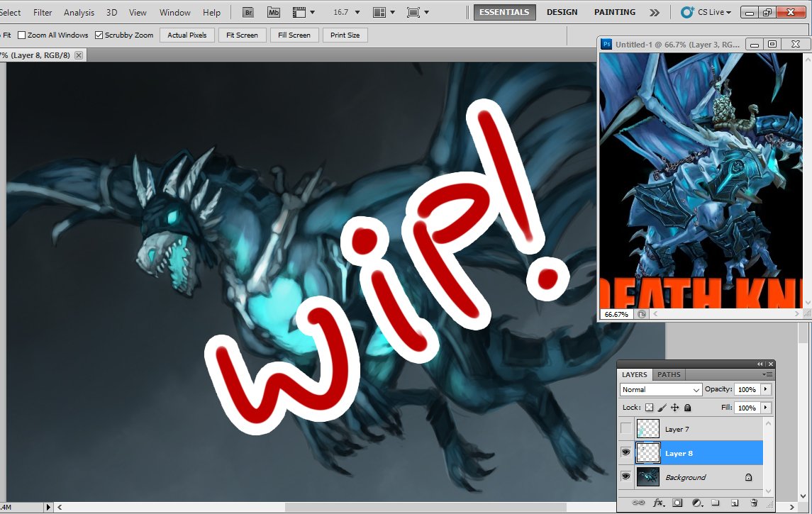Screen dimensions: 812x514
Task: Close the Layers panel with the small X
Action: [x=771, y=364]
